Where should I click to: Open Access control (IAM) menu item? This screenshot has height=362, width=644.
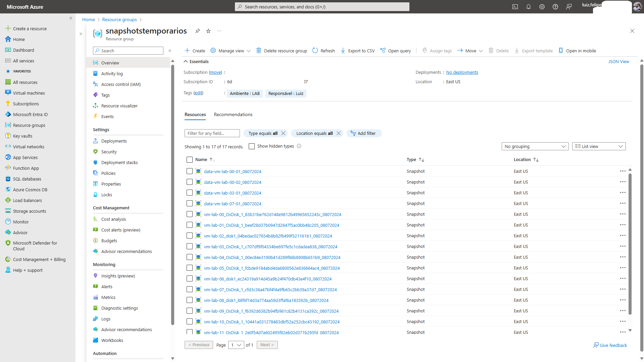[x=121, y=84]
